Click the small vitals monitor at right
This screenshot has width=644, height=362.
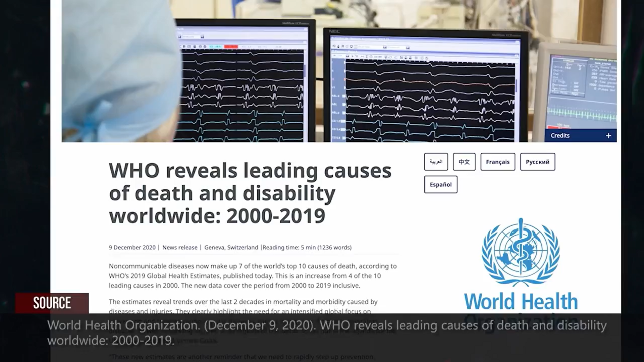point(582,87)
